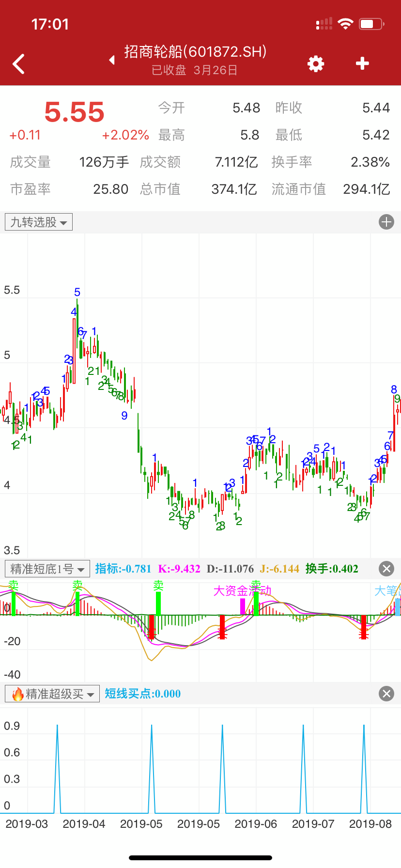Image resolution: width=401 pixels, height=868 pixels.
Task: Tap the 短线买点:0.000 readout
Action: [x=142, y=694]
